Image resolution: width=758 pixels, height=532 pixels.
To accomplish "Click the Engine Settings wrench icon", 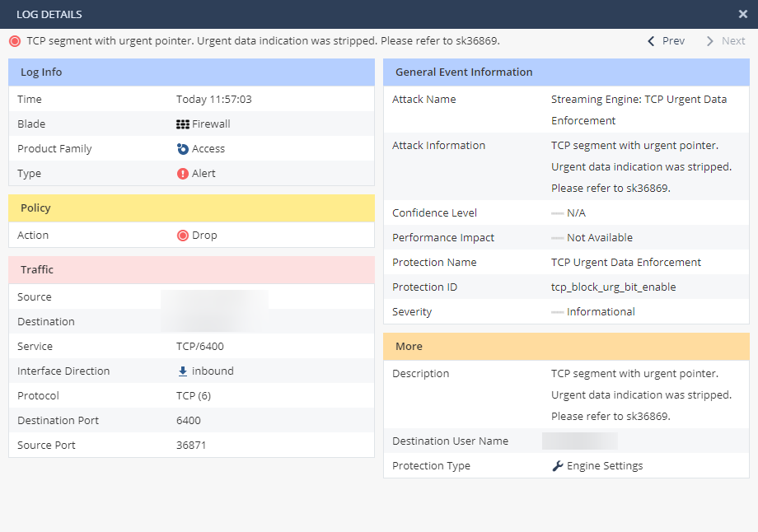I will point(558,466).
